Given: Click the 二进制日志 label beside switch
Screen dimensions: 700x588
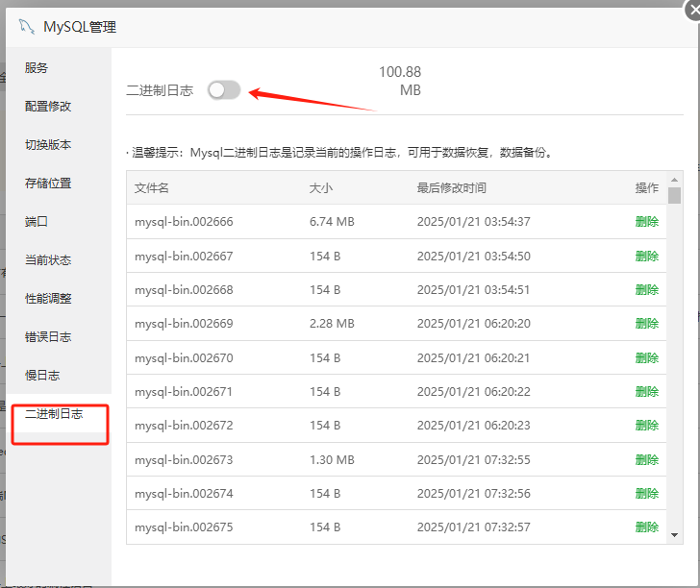Looking at the screenshot, I should click(x=160, y=90).
